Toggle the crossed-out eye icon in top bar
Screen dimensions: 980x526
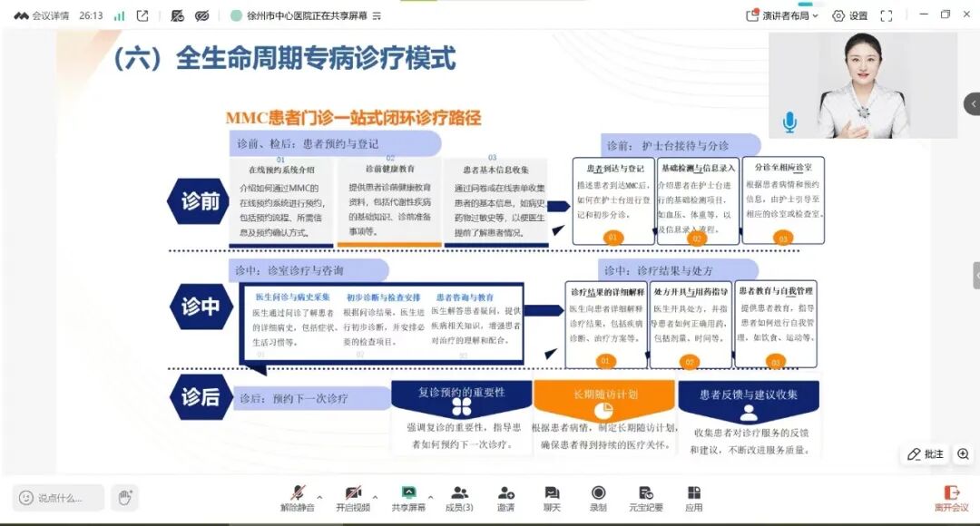pyautogui.click(x=201, y=15)
